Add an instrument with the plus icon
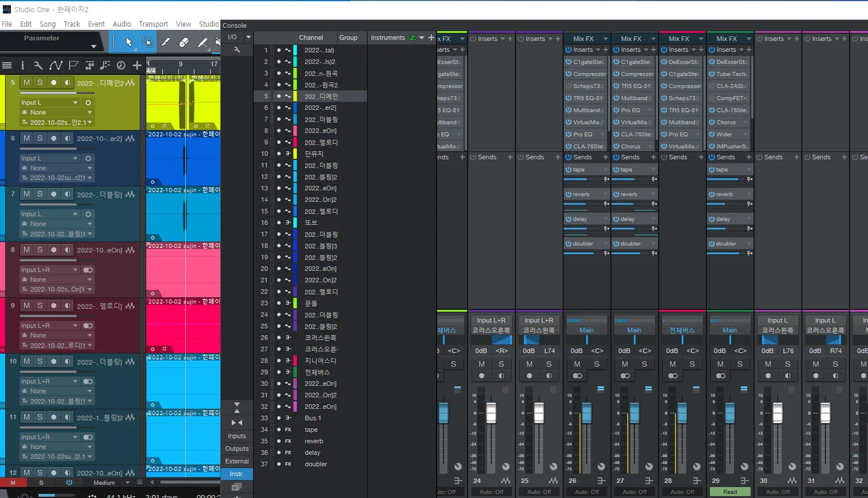Screen dimensions: 868x498 (432, 38)
